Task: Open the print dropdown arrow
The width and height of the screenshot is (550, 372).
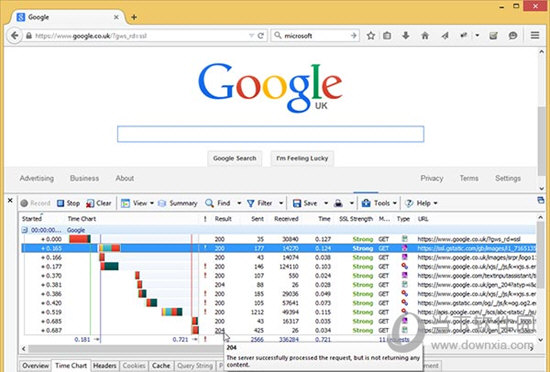Action: pos(351,203)
